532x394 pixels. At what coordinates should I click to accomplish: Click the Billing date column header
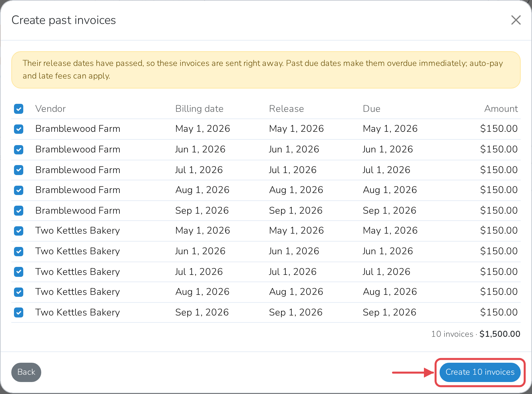[199, 109]
